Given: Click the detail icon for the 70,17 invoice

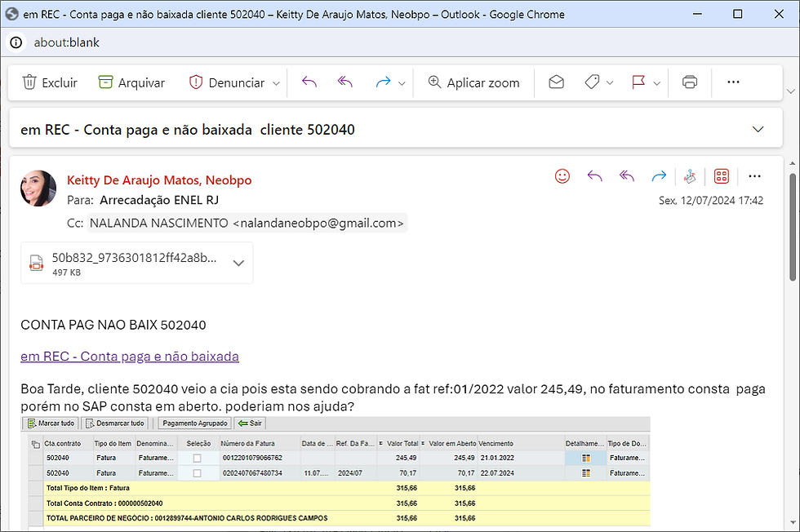Looking at the screenshot, I should pos(586,473).
